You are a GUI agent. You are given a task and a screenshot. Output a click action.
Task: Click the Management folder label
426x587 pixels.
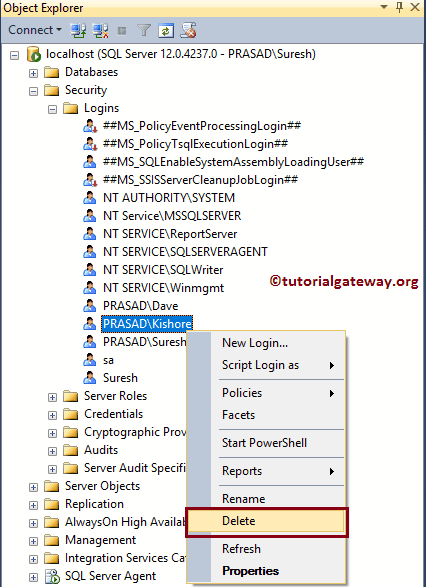pos(100,540)
